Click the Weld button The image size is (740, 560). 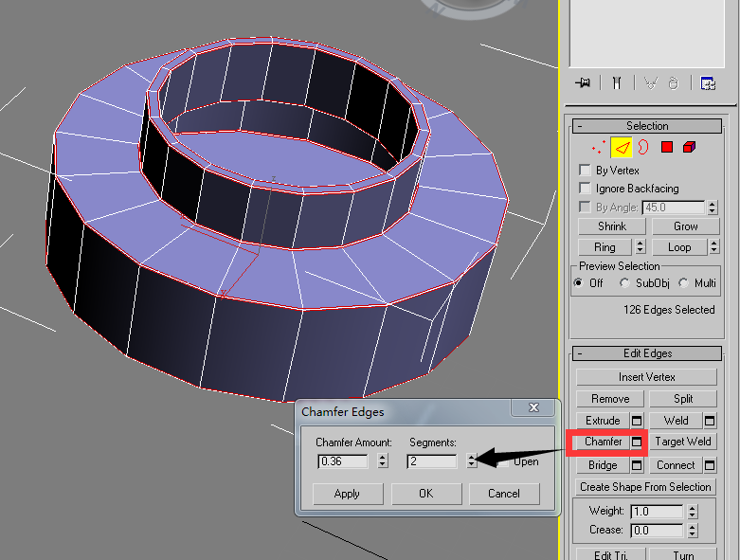(676, 421)
